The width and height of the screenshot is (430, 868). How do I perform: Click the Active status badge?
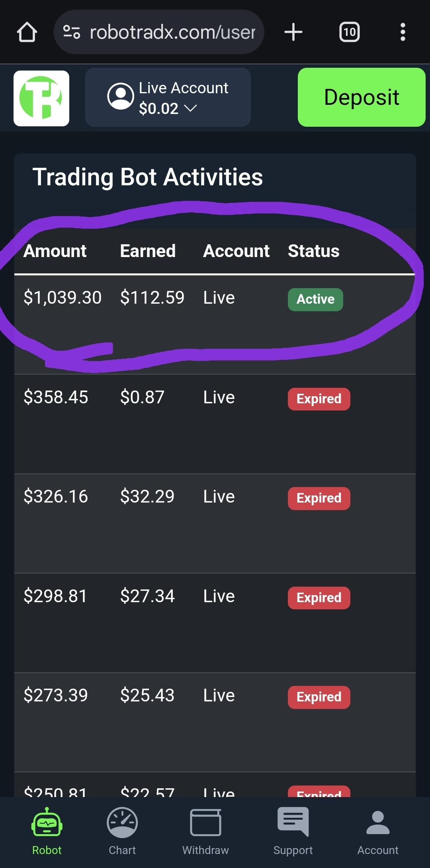tap(315, 299)
